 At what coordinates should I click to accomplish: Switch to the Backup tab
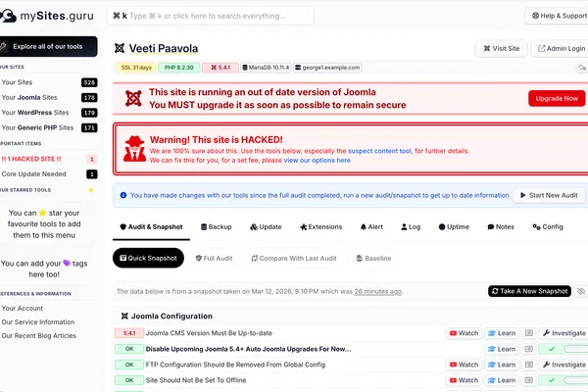[217, 227]
